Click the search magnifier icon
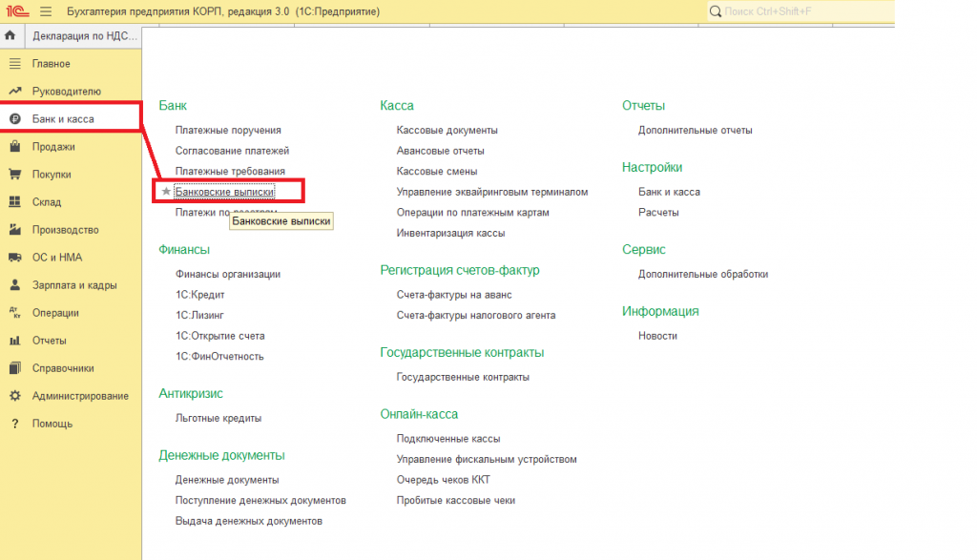 pos(716,11)
